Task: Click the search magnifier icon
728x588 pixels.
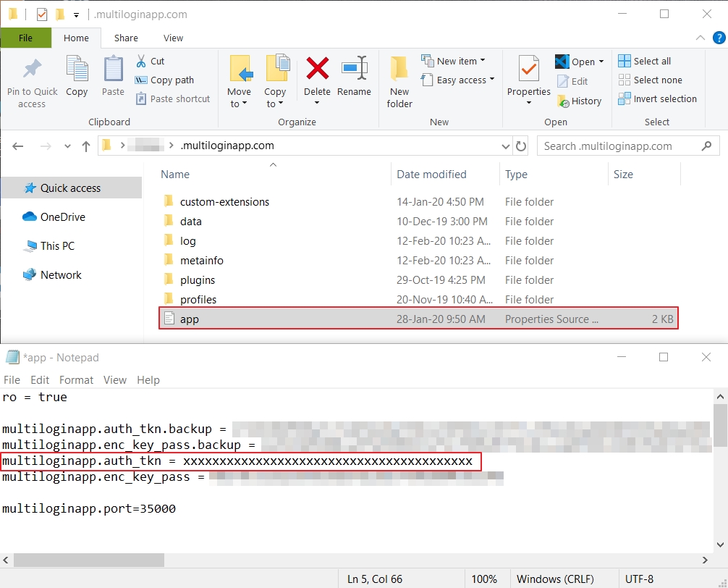Action: [706, 146]
